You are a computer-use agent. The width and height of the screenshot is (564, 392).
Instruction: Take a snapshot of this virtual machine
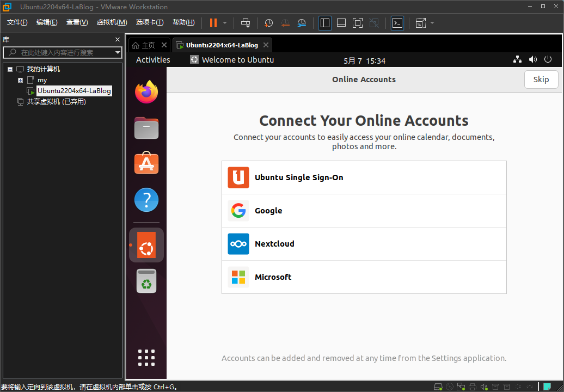click(x=268, y=23)
